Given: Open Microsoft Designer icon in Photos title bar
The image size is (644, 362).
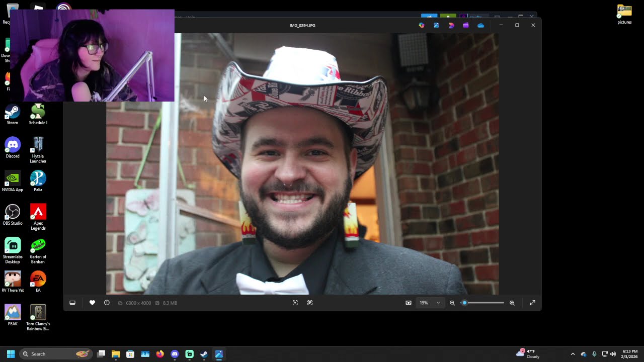Looking at the screenshot, I should (451, 25).
